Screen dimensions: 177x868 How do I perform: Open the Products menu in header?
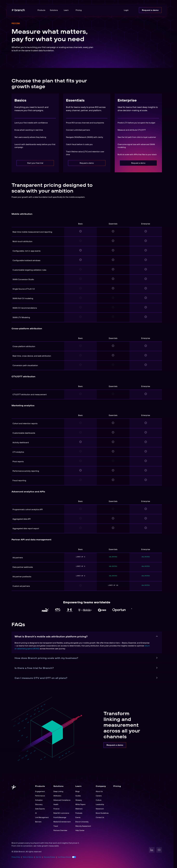(x=41, y=10)
